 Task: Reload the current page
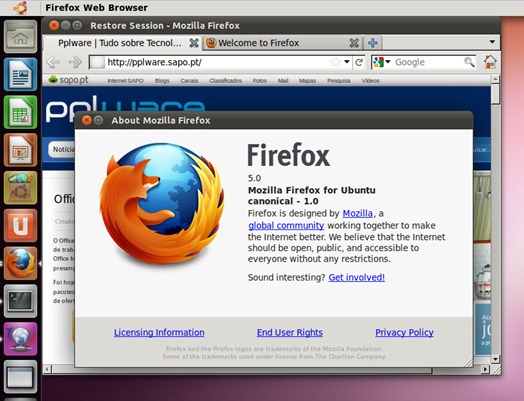coord(359,62)
